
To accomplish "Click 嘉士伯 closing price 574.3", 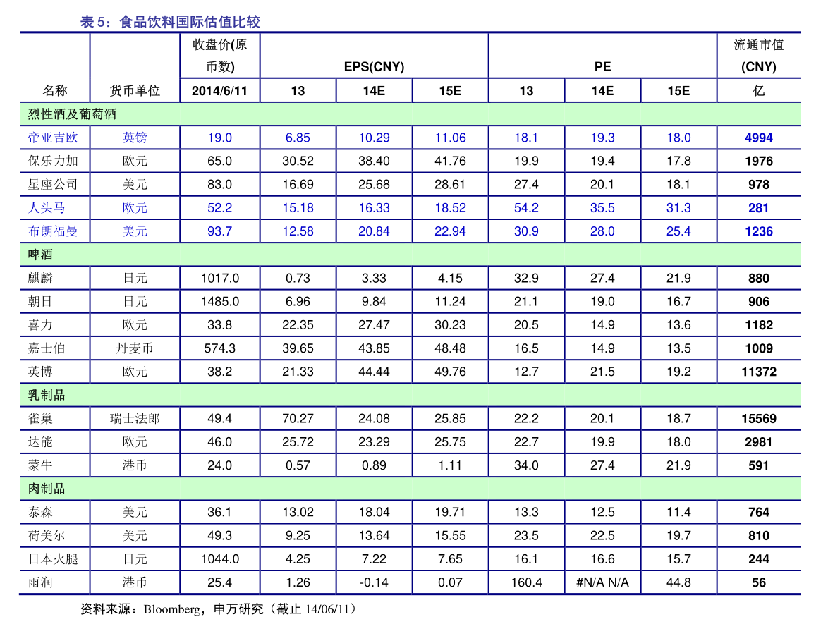I will pos(219,348).
